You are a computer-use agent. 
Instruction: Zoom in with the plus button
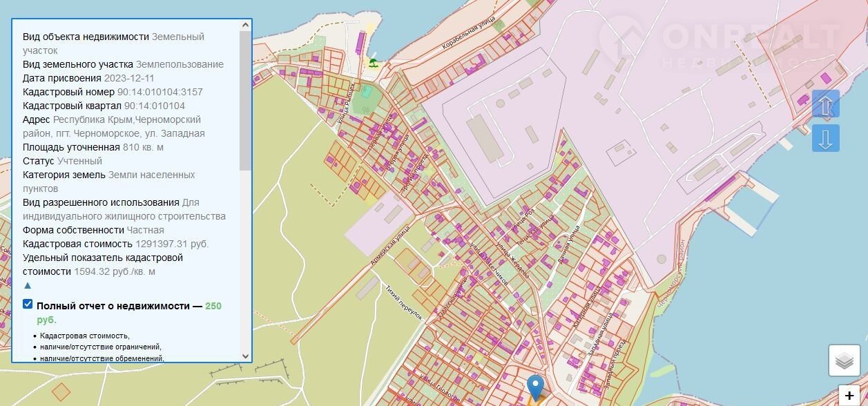pos(849,396)
